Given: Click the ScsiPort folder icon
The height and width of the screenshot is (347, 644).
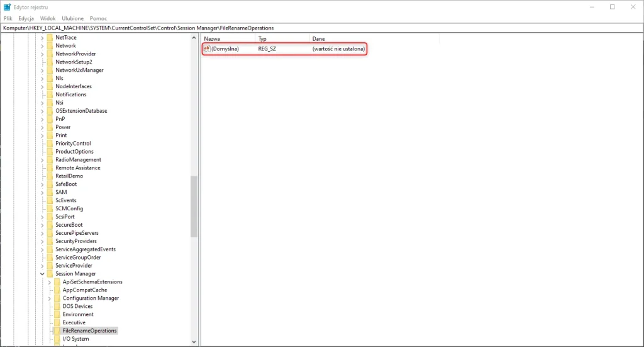Looking at the screenshot, I should pyautogui.click(x=50, y=216).
